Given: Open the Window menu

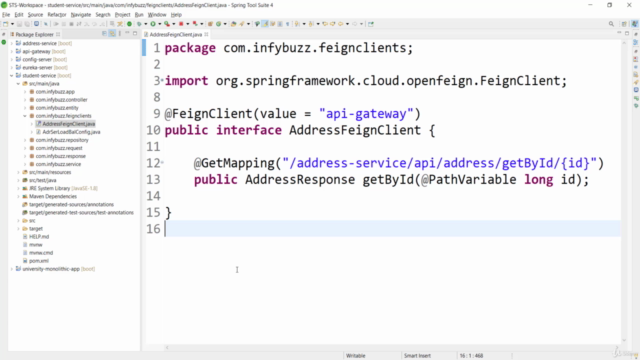Looking at the screenshot, I should 157,15.
